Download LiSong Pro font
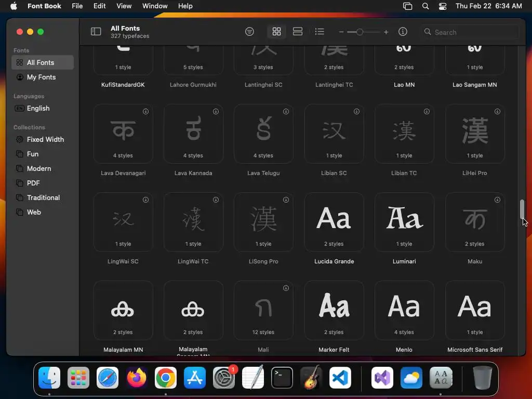The width and height of the screenshot is (532, 399). [x=286, y=200]
